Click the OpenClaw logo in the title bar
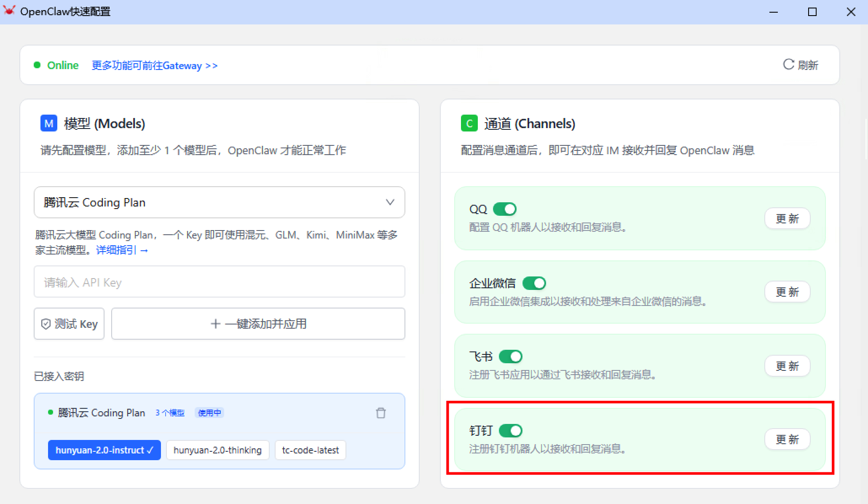Image resolution: width=868 pixels, height=504 pixels. coord(9,11)
